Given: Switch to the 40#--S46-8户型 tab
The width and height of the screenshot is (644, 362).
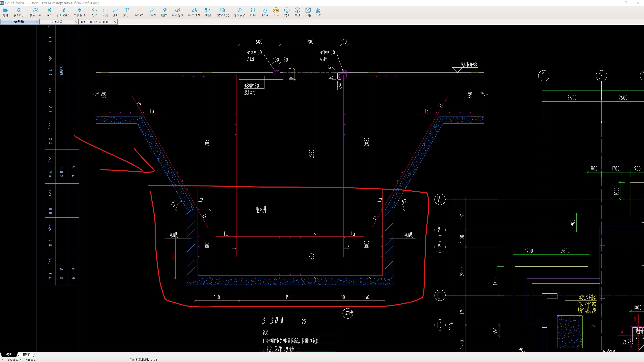Looking at the screenshot, I should (x=96, y=22).
